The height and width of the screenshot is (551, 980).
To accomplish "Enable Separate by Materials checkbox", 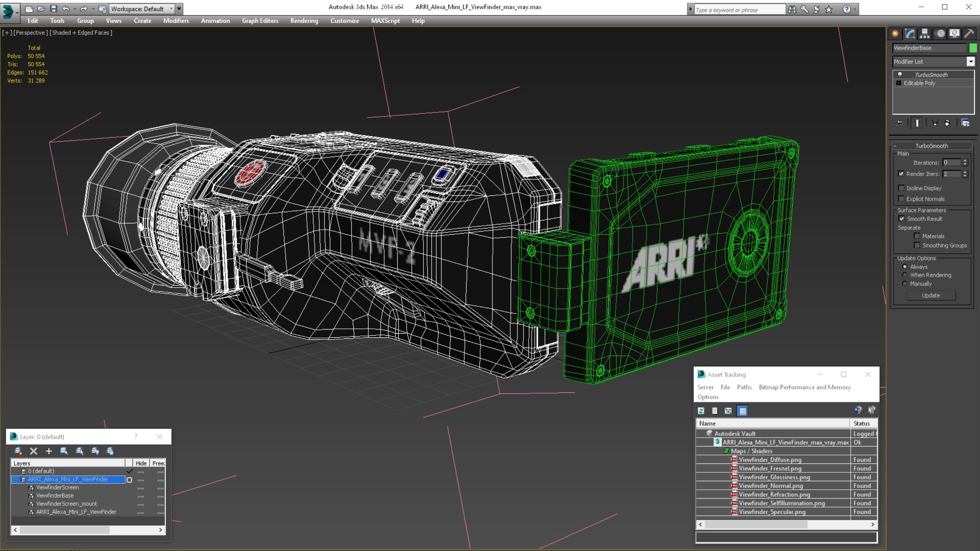I will 917,236.
